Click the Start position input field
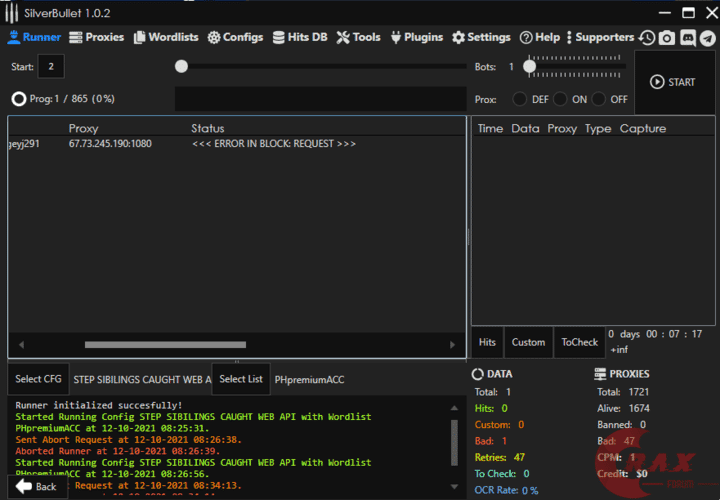The height and width of the screenshot is (500, 720). coord(50,67)
